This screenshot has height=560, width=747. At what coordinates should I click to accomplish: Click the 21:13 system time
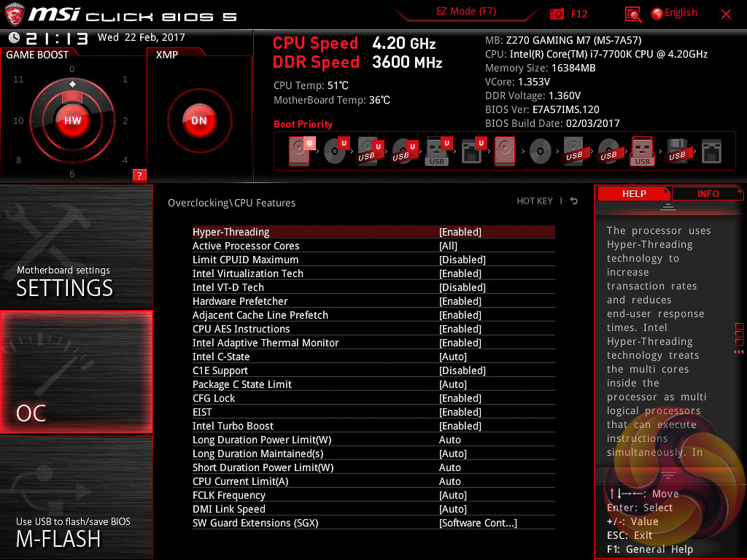pyautogui.click(x=57, y=38)
